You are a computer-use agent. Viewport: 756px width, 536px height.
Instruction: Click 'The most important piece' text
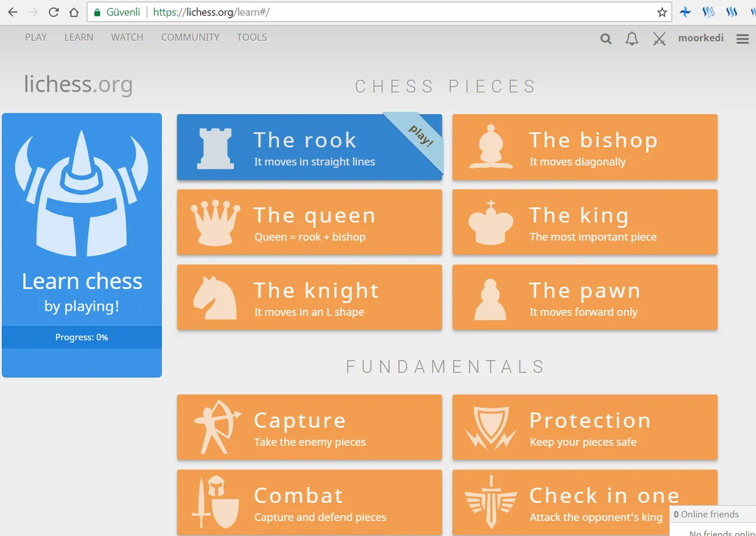tap(593, 237)
